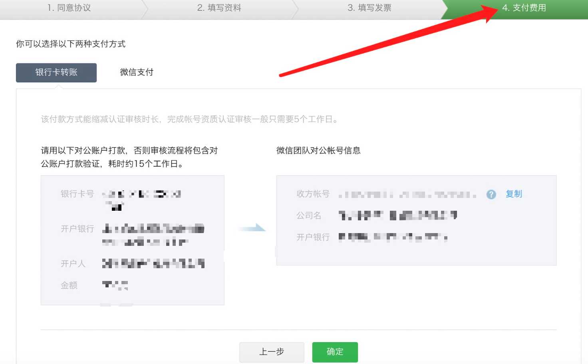Click the 15个工作日 public account transfer instruction
The height and width of the screenshot is (364, 588).
point(129,157)
